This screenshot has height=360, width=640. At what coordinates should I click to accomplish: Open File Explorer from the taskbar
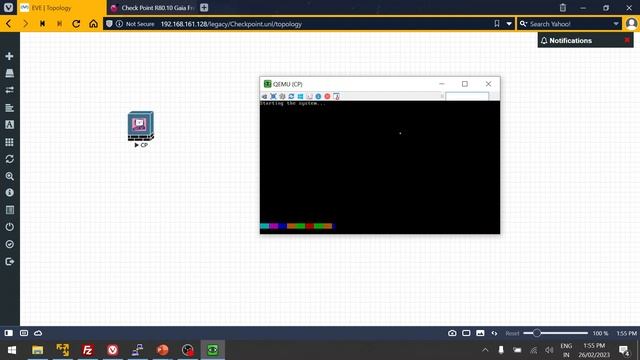coord(38,350)
